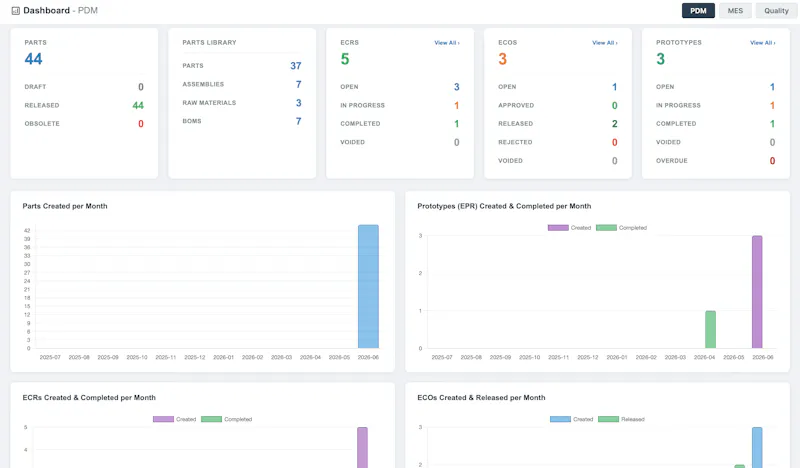Click BOMs row in Parts Library
The width and height of the screenshot is (800, 468).
pos(242,121)
